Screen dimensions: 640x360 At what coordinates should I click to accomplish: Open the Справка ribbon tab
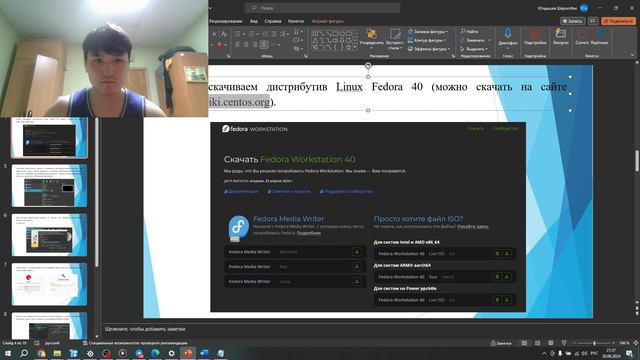point(273,21)
